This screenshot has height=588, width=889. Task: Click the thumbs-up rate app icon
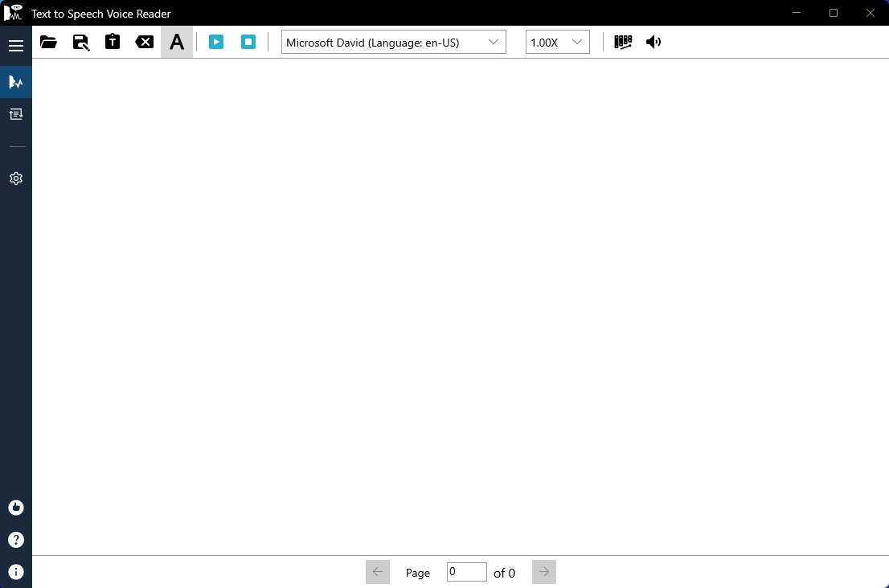tap(16, 508)
